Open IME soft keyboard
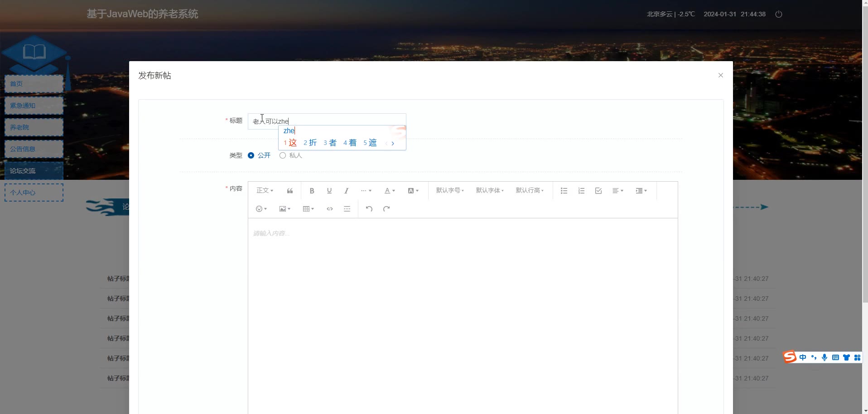Image resolution: width=868 pixels, height=414 pixels. click(x=835, y=357)
